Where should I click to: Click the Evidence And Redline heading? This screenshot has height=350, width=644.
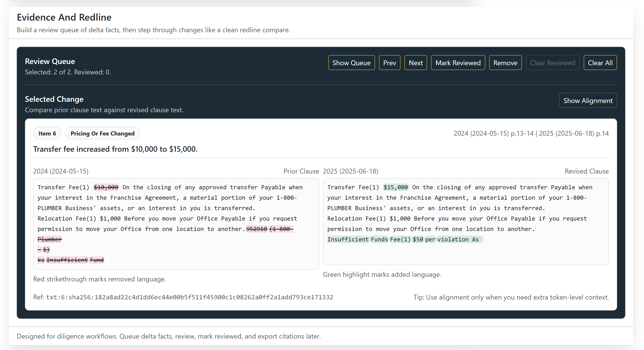tap(64, 17)
